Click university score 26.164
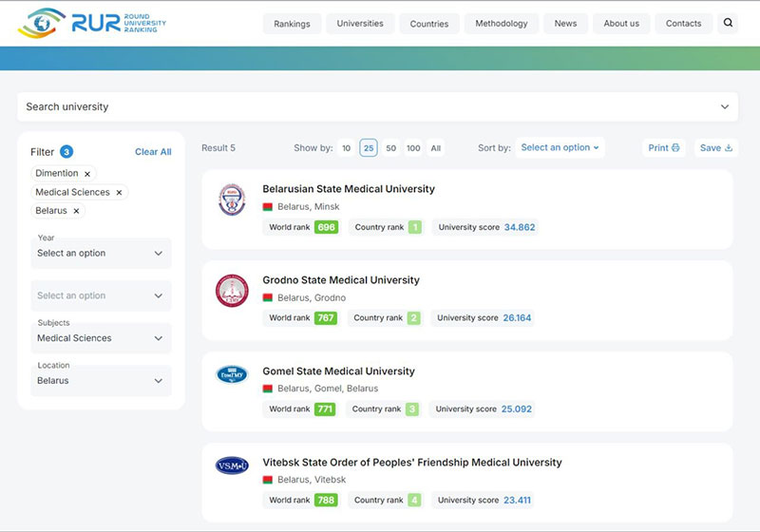Screen dimensions: 760x532 click(517, 318)
